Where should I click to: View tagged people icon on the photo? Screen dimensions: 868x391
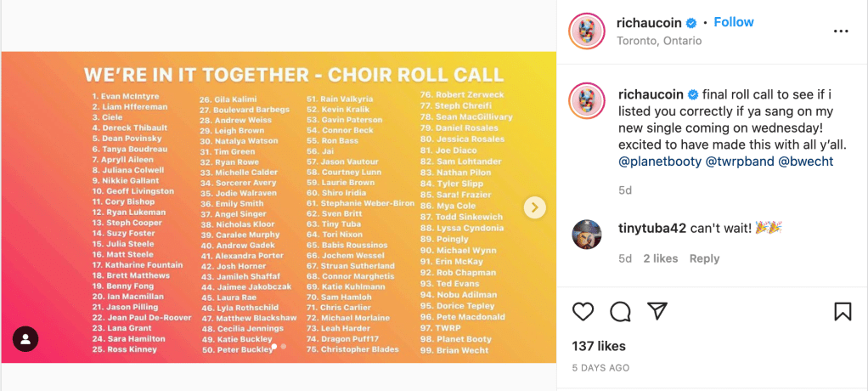pos(25,339)
